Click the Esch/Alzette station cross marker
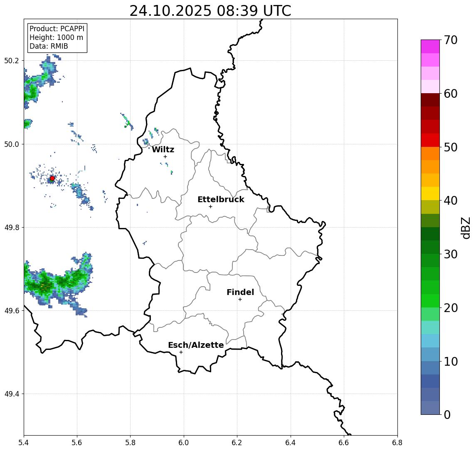 [181, 352]
